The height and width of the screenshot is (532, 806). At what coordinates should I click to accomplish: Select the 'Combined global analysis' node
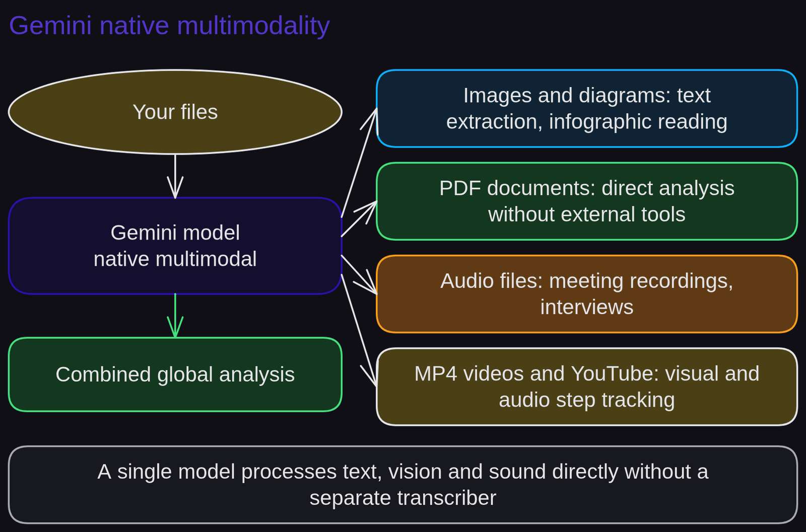click(x=175, y=374)
